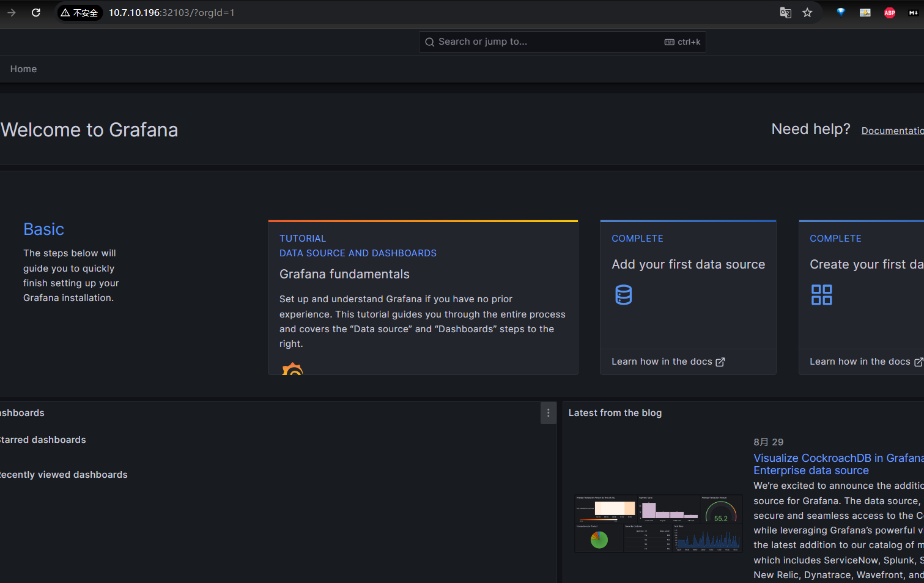Open the ABP adblock extension
Screen dimensions: 924x583
890,12
